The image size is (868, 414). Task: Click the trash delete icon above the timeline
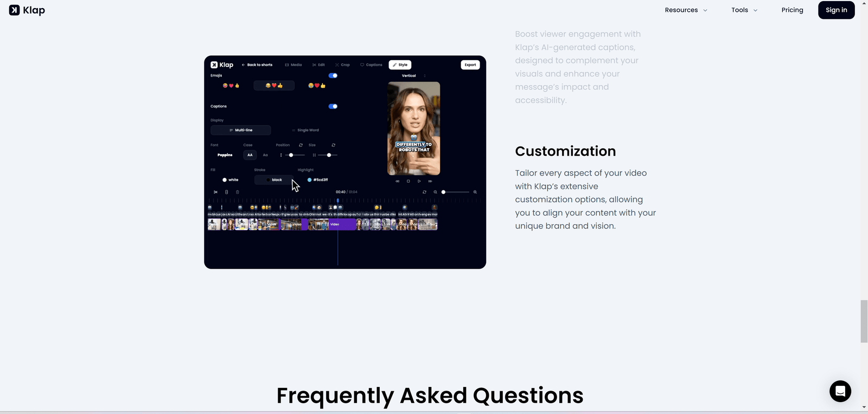click(237, 192)
